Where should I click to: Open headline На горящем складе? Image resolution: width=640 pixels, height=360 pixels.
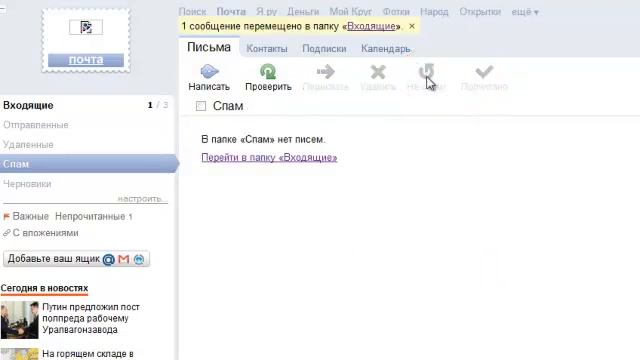[88, 354]
